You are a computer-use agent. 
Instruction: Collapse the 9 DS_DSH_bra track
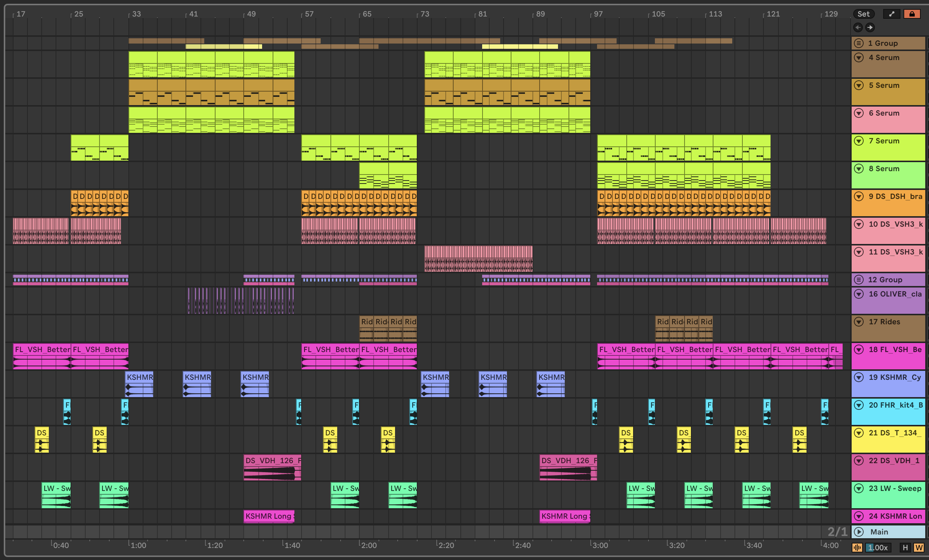click(858, 196)
